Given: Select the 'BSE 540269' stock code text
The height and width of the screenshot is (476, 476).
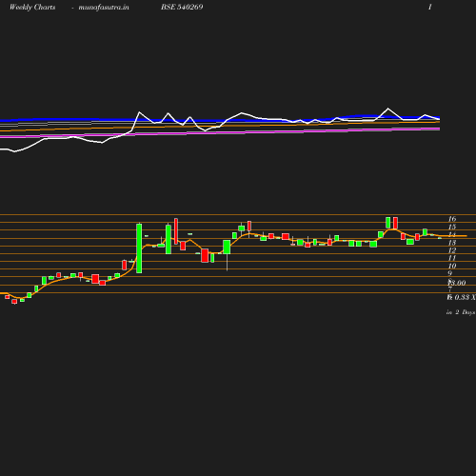Looking at the screenshot, I should (182, 7).
